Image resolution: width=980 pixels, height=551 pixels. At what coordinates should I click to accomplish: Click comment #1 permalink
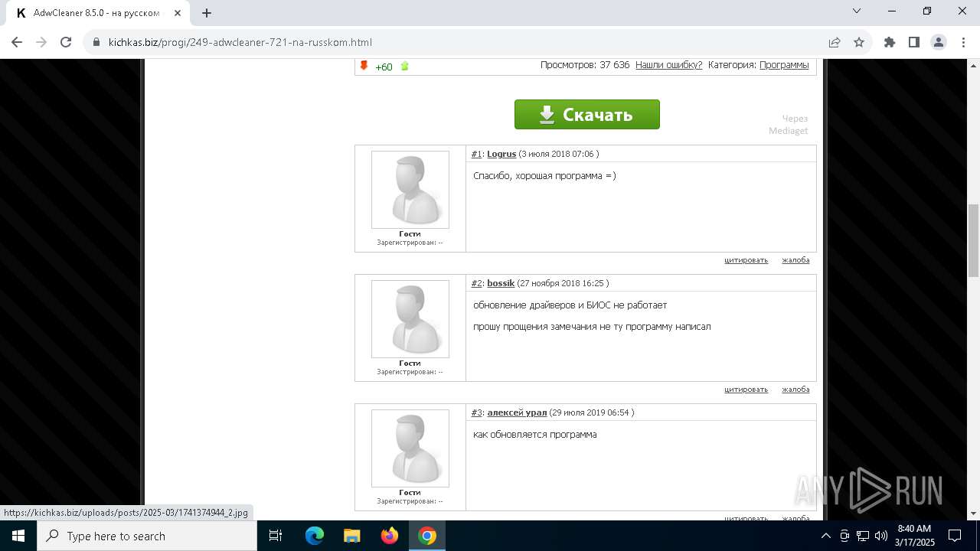click(x=476, y=154)
